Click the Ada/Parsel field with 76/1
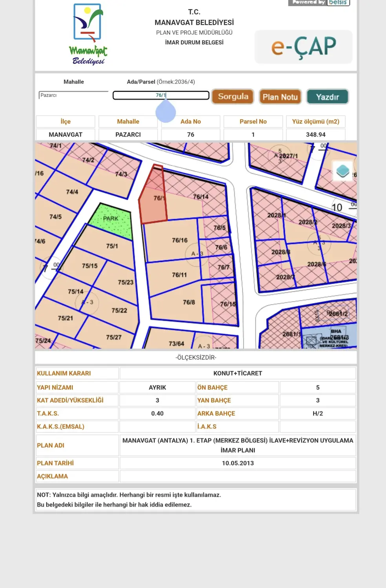 (161, 95)
